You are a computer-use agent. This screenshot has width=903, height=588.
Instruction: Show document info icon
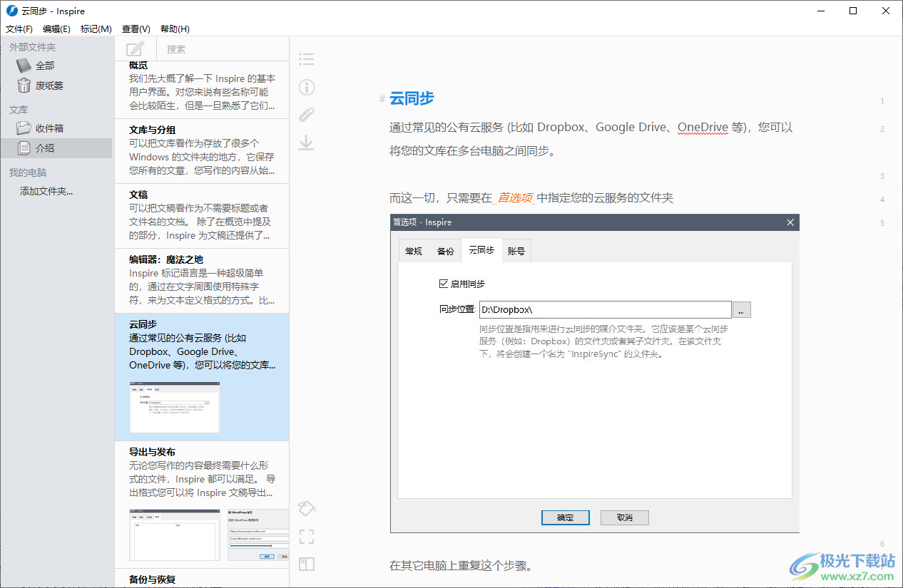(x=306, y=87)
